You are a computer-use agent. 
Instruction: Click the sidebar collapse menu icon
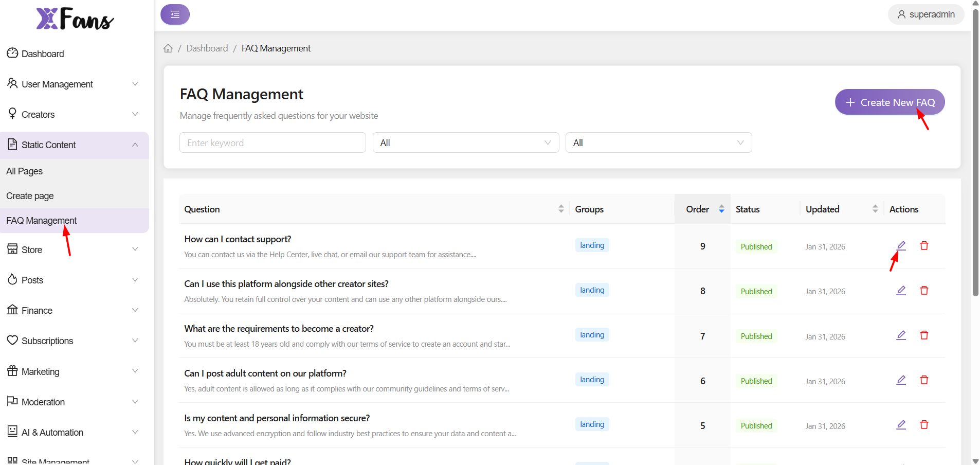click(175, 14)
